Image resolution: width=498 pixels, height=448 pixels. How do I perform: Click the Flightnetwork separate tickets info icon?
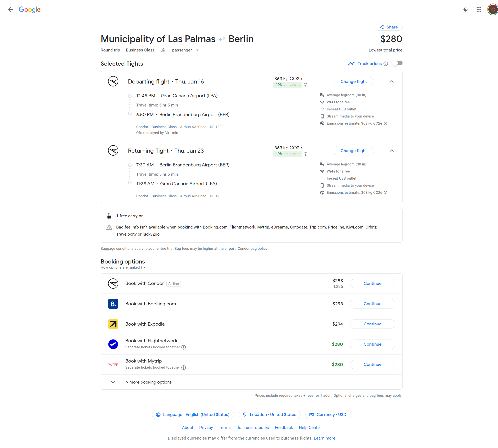183,347
